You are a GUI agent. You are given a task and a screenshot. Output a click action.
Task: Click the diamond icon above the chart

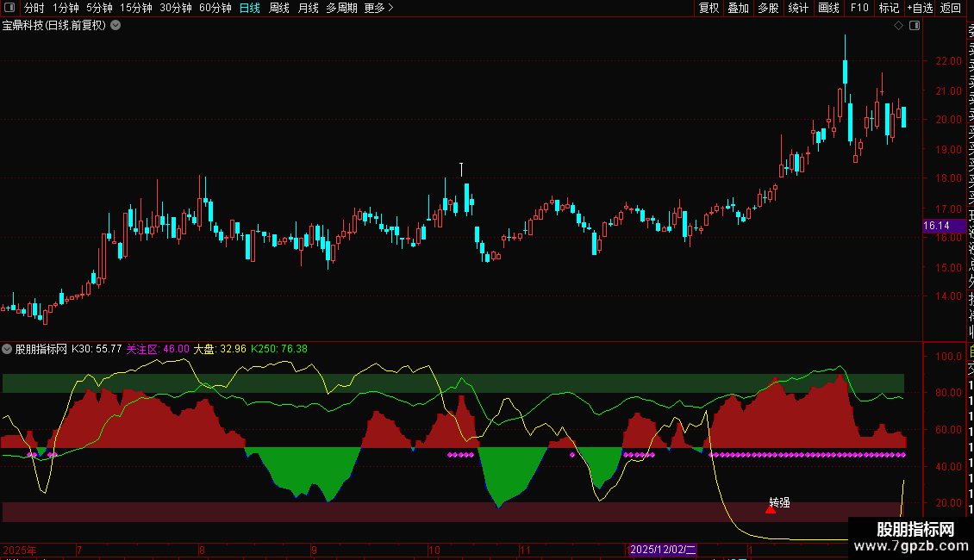coord(898,26)
